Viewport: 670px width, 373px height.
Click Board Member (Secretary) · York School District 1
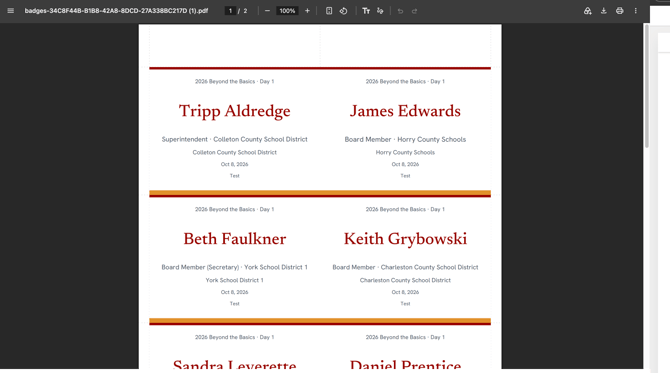click(x=235, y=267)
